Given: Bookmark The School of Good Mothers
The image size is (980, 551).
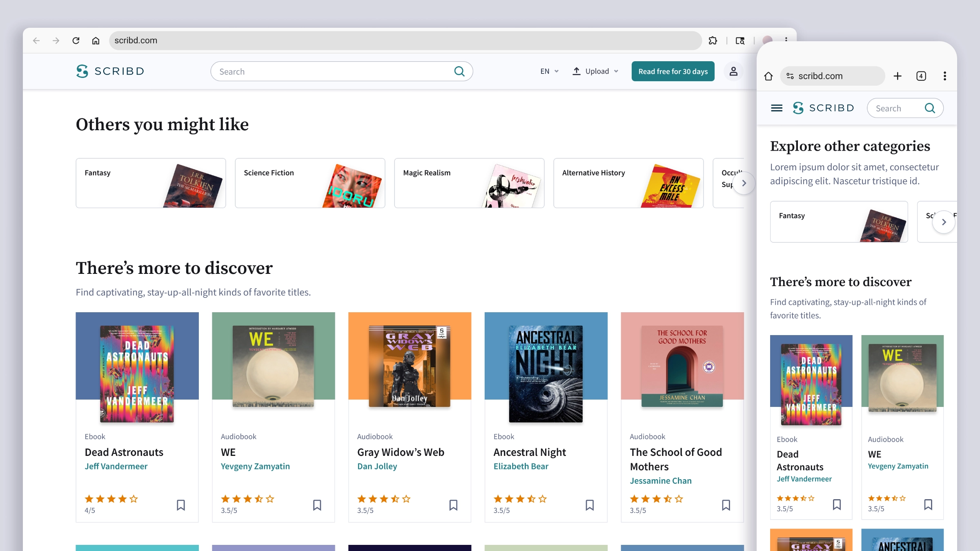Looking at the screenshot, I should click(x=726, y=505).
